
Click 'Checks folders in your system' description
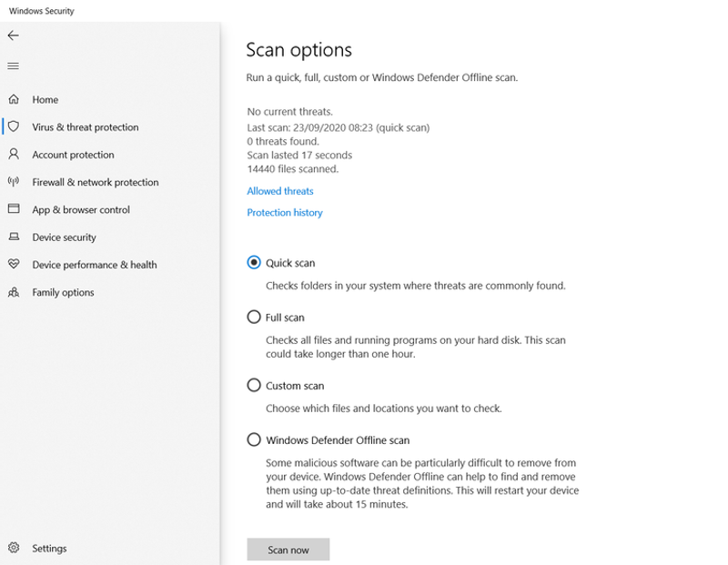[x=416, y=286]
